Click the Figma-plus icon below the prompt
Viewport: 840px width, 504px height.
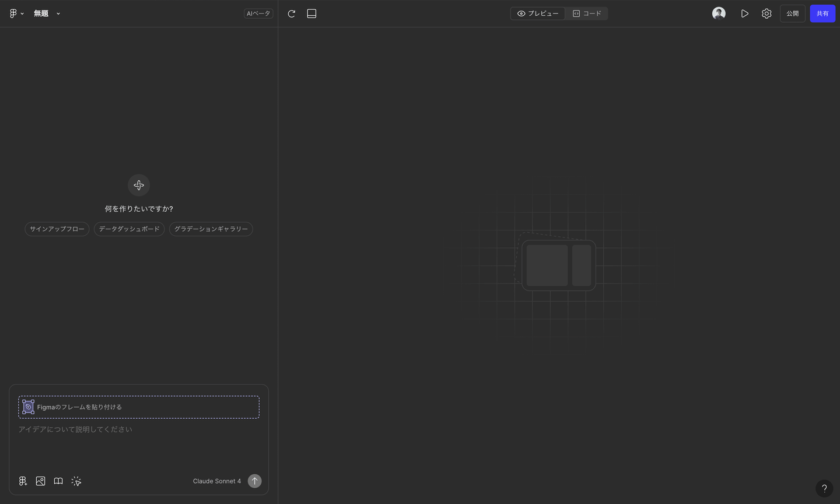point(23,481)
